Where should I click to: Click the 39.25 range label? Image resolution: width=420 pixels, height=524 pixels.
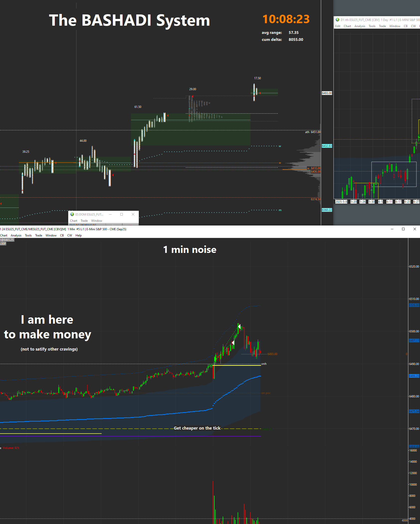point(26,152)
